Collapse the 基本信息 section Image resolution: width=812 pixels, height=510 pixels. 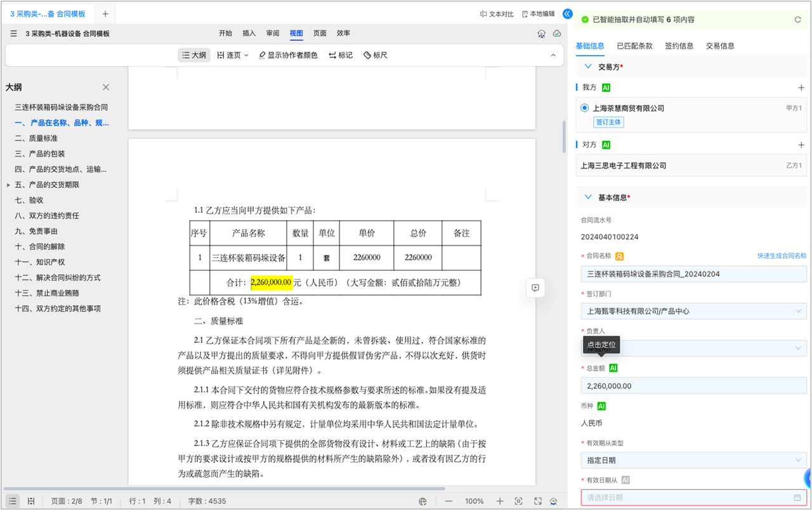587,197
